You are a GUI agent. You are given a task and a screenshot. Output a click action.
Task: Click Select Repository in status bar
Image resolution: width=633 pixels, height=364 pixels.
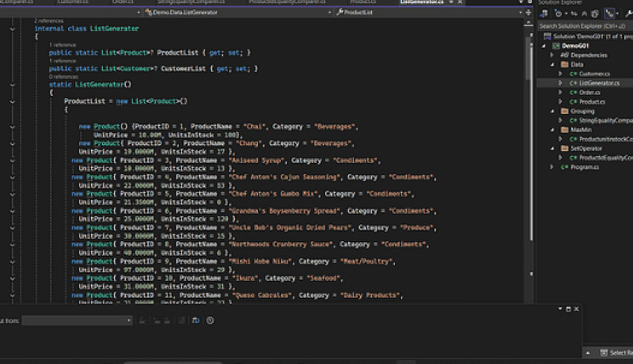tap(617, 353)
